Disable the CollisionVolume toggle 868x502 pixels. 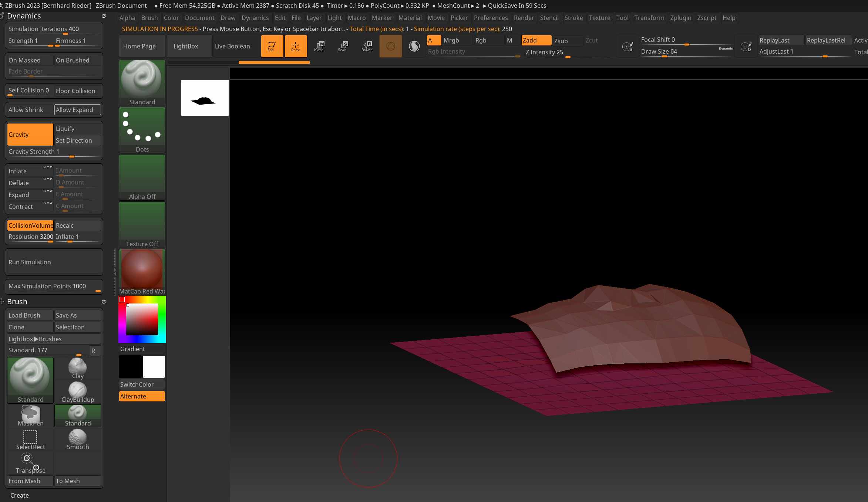30,225
